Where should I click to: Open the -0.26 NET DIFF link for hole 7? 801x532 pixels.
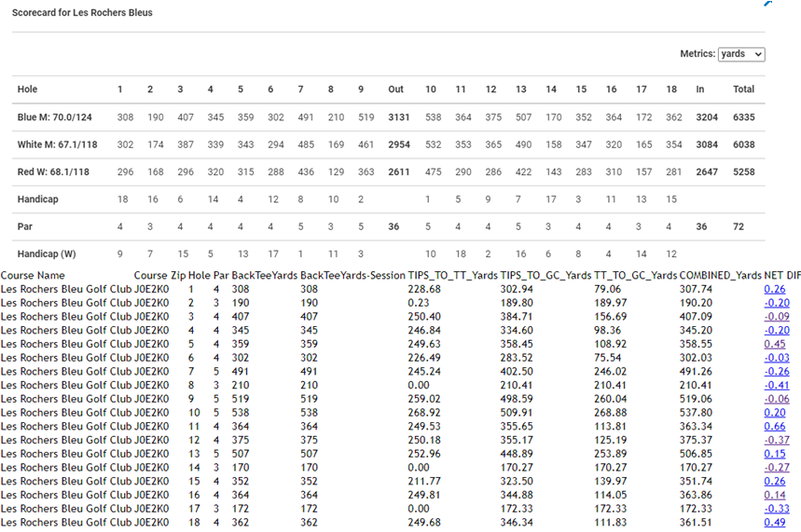[x=777, y=372]
